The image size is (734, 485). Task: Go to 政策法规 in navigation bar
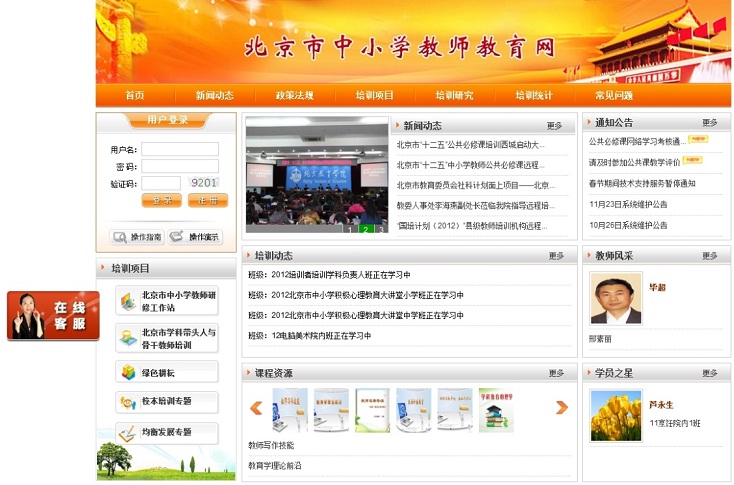point(294,96)
